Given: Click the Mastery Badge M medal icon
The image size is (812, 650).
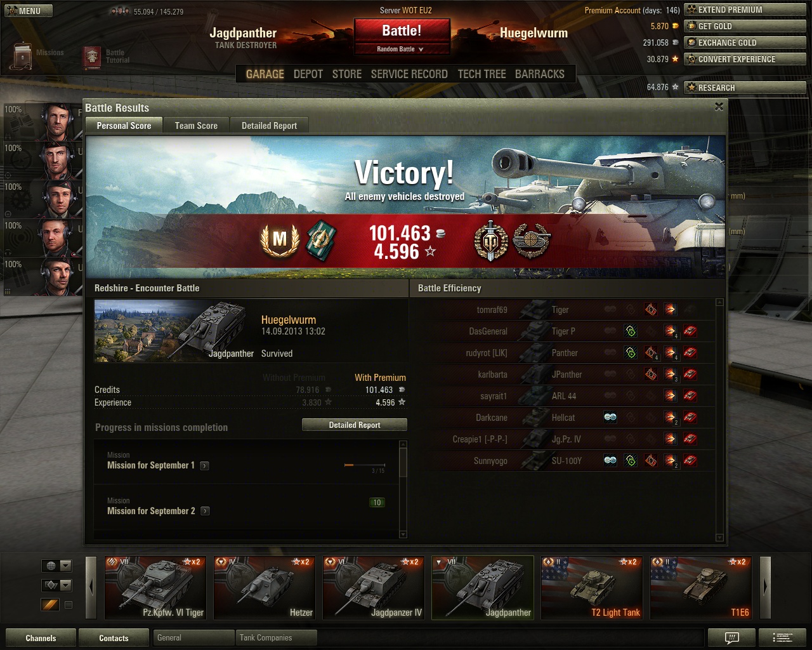Looking at the screenshot, I should 280,241.
